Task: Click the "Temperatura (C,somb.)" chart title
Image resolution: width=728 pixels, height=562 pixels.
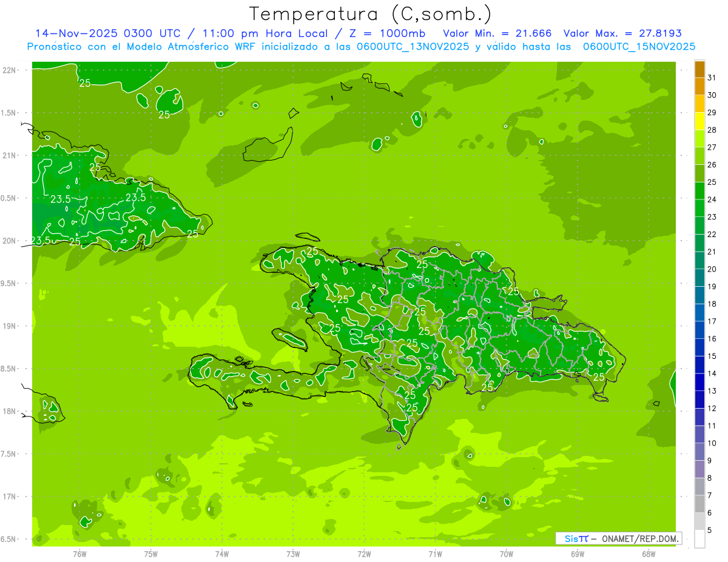Action: [x=370, y=15]
